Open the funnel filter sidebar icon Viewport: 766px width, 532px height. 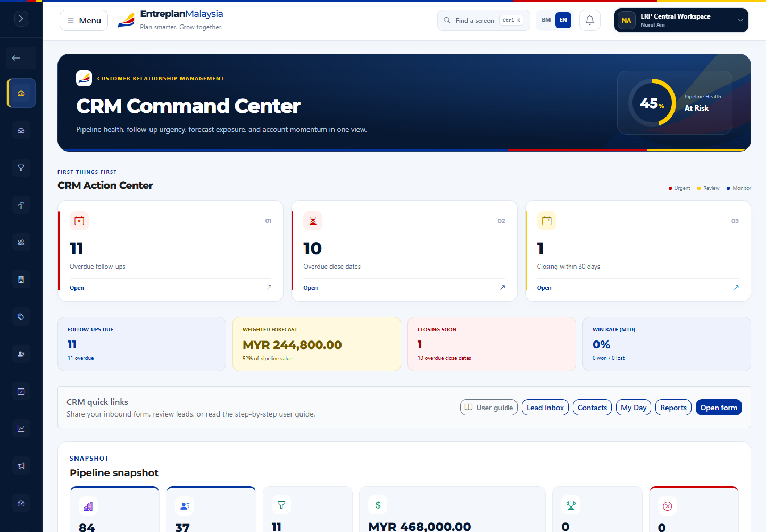point(21,168)
